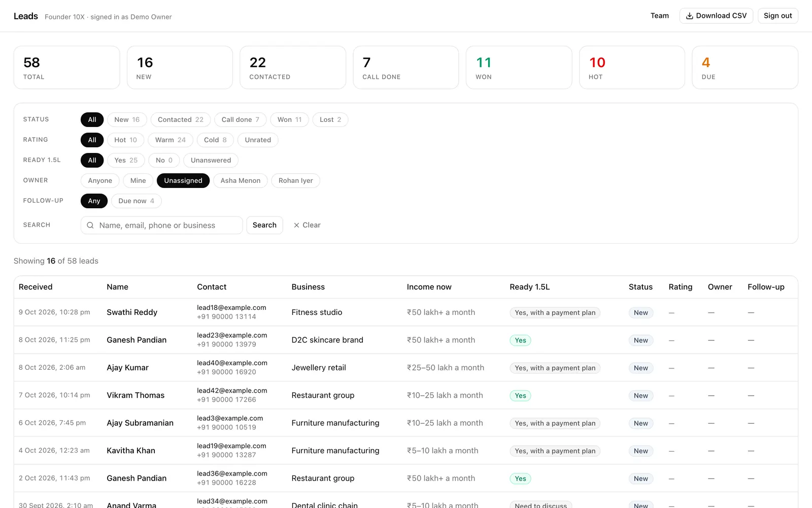
Task: Filter rating by Cold 8
Action: [x=215, y=140]
